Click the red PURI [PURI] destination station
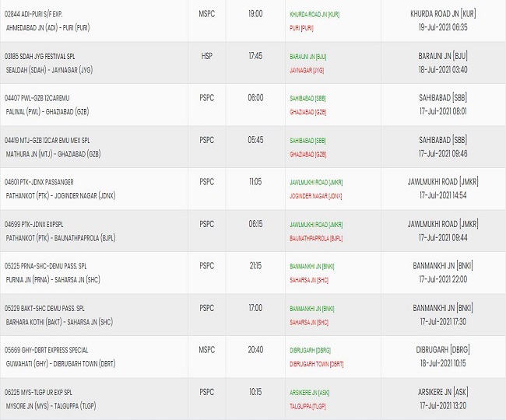Screen dimensions: 506x420 click(301, 28)
